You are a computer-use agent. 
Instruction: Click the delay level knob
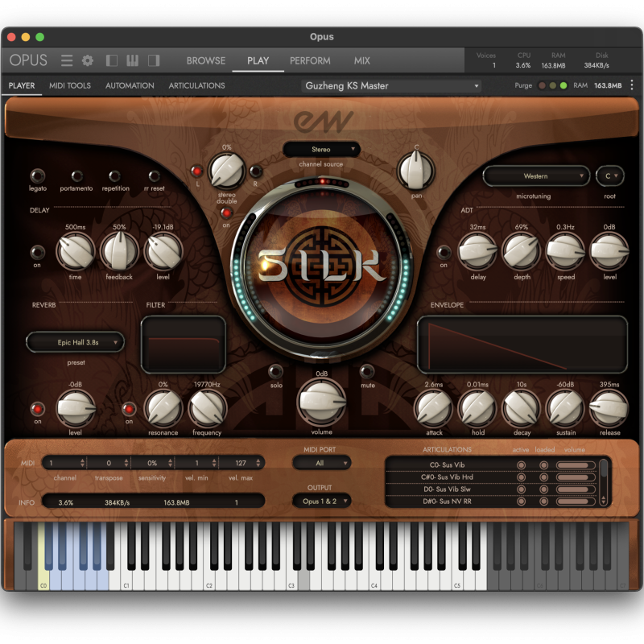[x=163, y=252]
